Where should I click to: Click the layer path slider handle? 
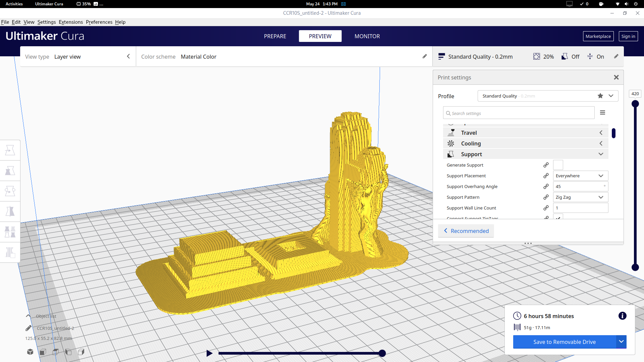click(x=382, y=353)
